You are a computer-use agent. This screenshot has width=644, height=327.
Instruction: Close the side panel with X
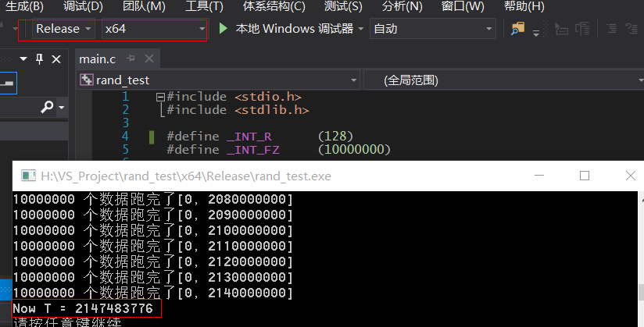click(56, 59)
